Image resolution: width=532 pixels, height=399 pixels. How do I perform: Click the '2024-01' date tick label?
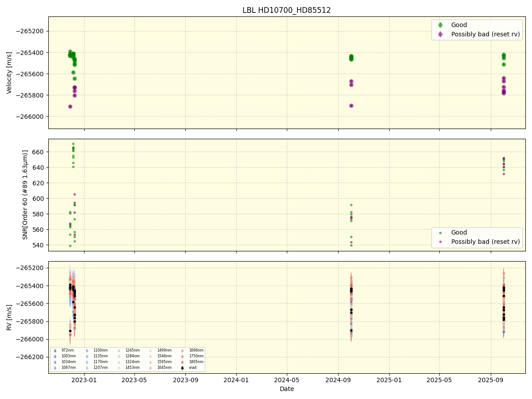coord(236,380)
